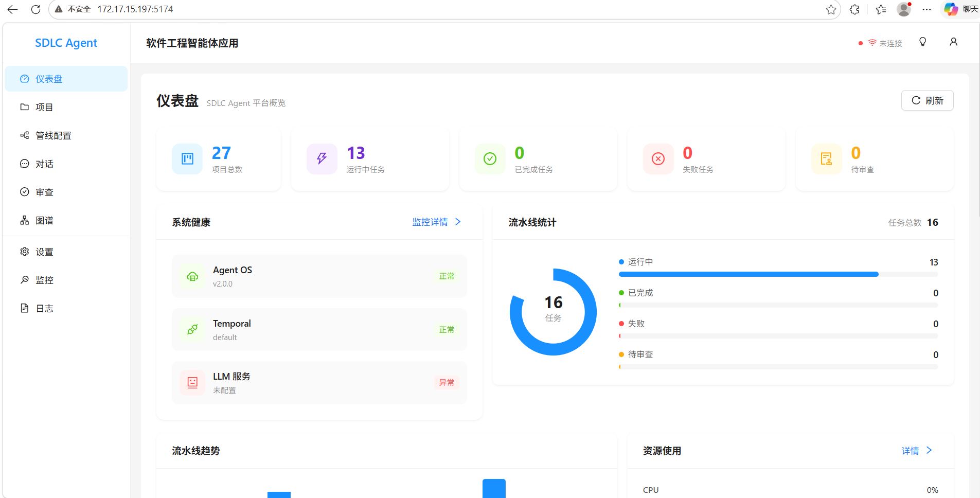Click the 异常 status tag of LLM 服务
Viewport: 980px width, 498px height.
(x=447, y=382)
